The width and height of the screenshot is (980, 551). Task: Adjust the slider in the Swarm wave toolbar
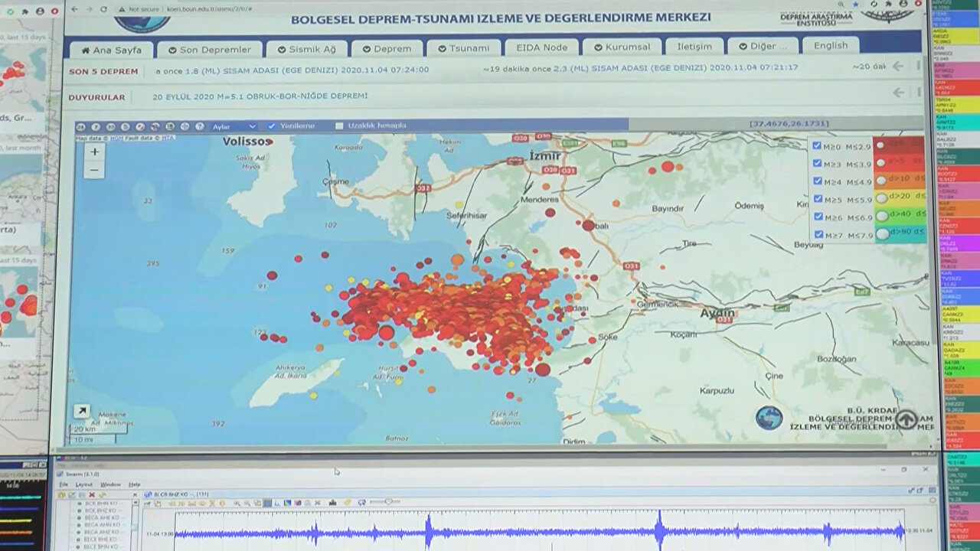click(387, 502)
